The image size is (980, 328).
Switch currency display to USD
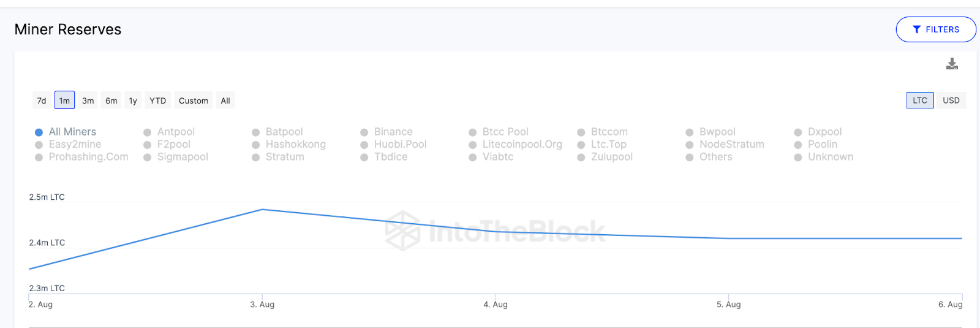pos(951,100)
